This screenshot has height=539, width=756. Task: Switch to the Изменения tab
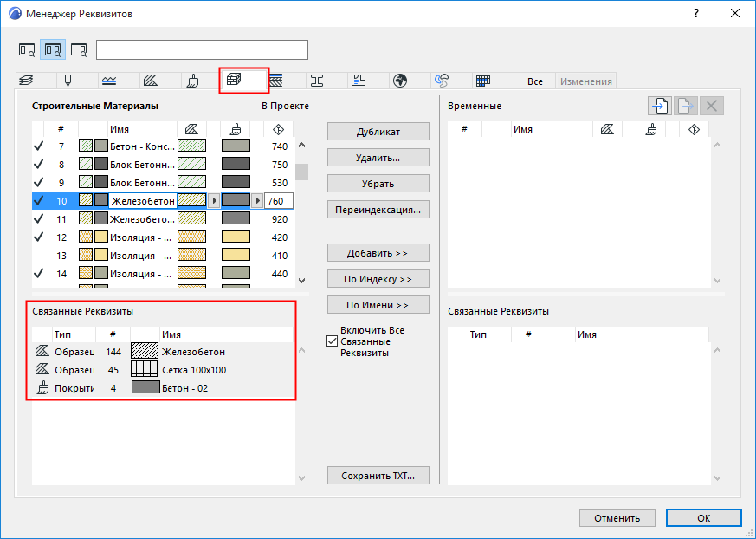585,81
